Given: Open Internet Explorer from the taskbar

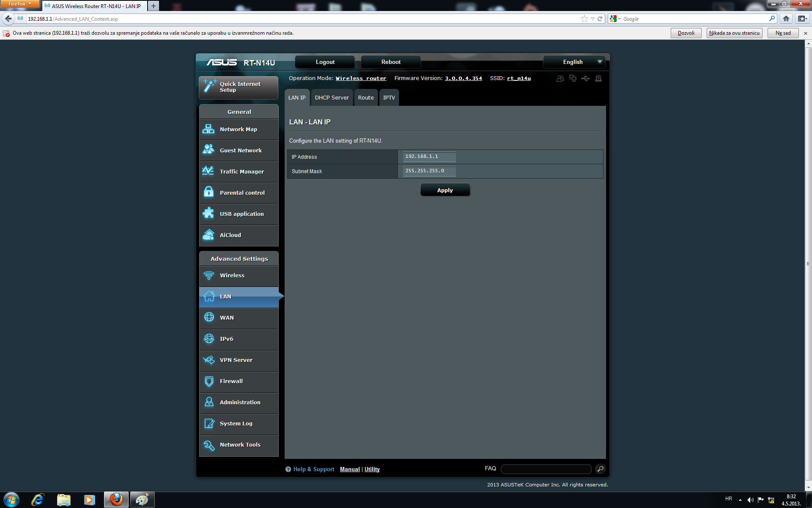Looking at the screenshot, I should tap(38, 500).
